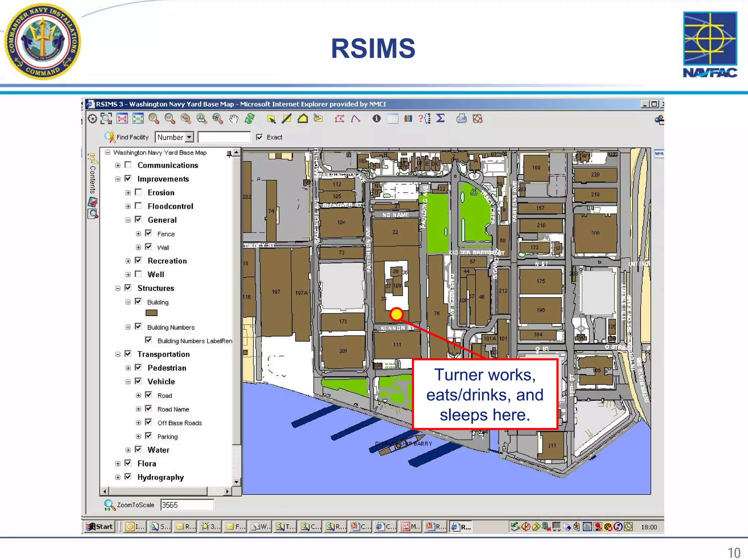Click the green Refresh map icon
748x560 pixels.
point(250,119)
